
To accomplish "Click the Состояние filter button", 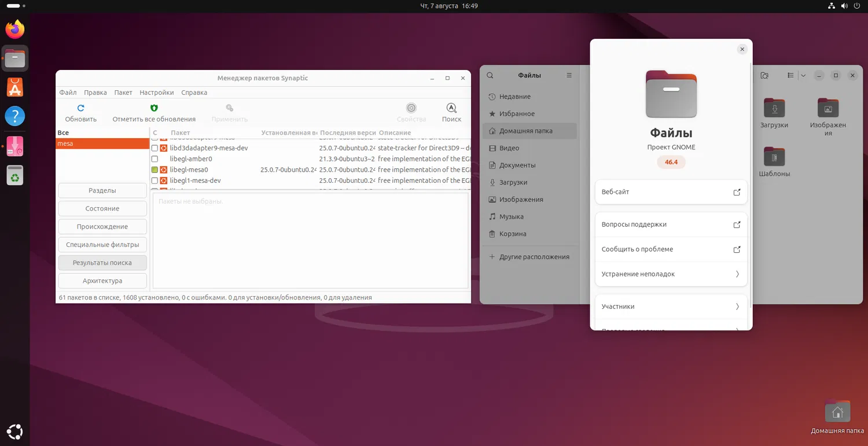I will pyautogui.click(x=102, y=208).
